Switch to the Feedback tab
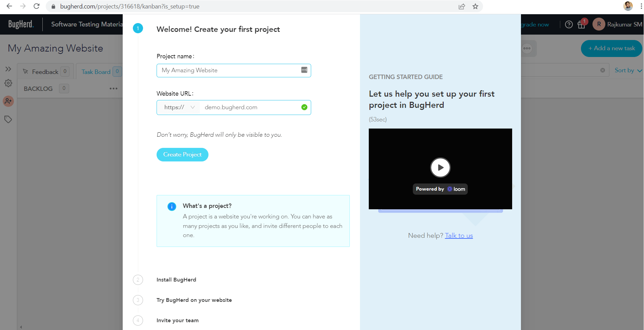Viewport: 644px width, 330px height. (46, 72)
